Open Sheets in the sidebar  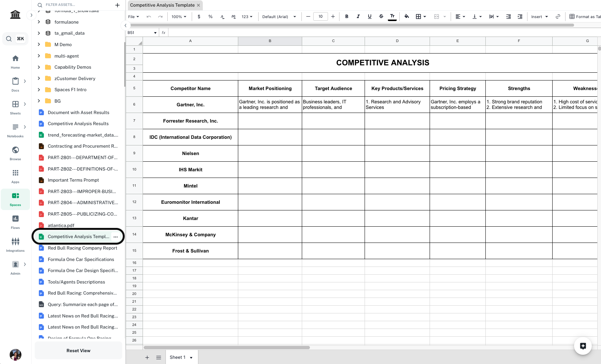(15, 107)
